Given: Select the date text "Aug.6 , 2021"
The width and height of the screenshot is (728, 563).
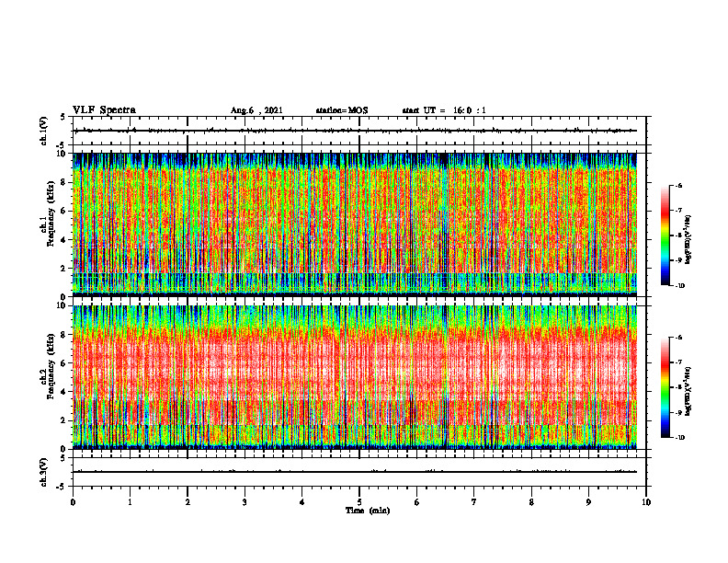Looking at the screenshot, I should [256, 110].
